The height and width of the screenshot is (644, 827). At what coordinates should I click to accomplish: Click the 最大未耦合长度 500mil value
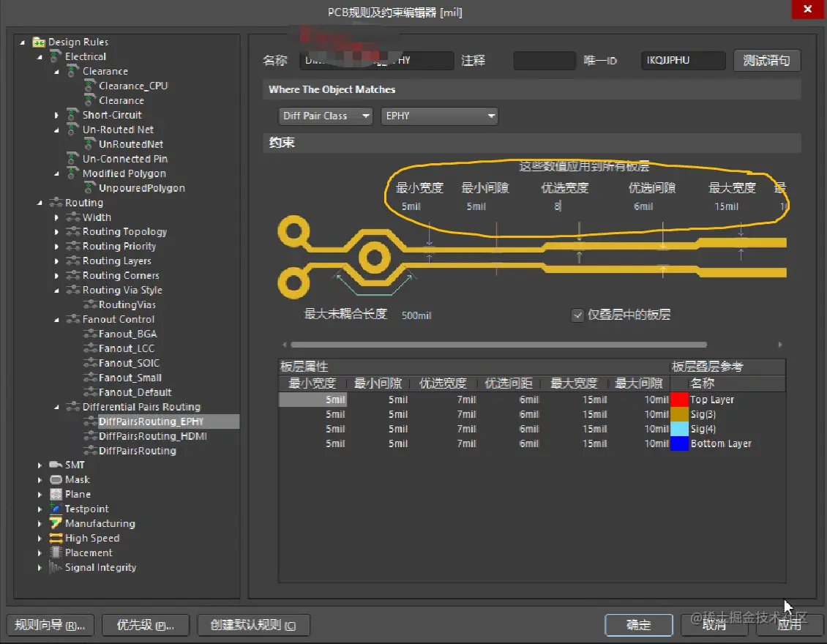pos(416,315)
